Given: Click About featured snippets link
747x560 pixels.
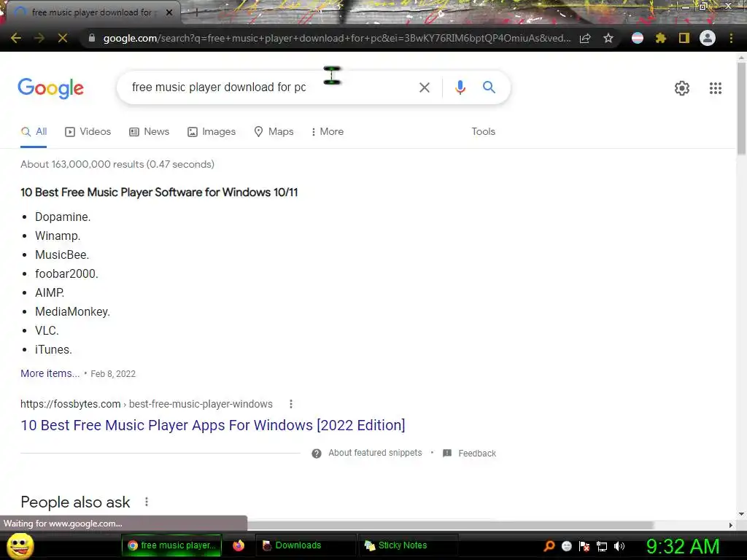Looking at the screenshot, I should (375, 453).
